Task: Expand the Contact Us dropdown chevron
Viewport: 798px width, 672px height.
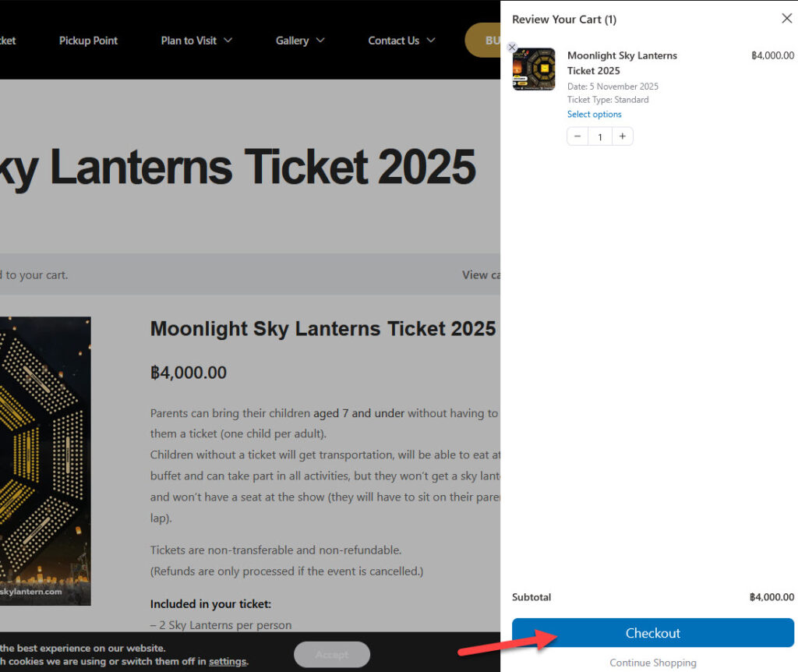Action: (x=430, y=41)
